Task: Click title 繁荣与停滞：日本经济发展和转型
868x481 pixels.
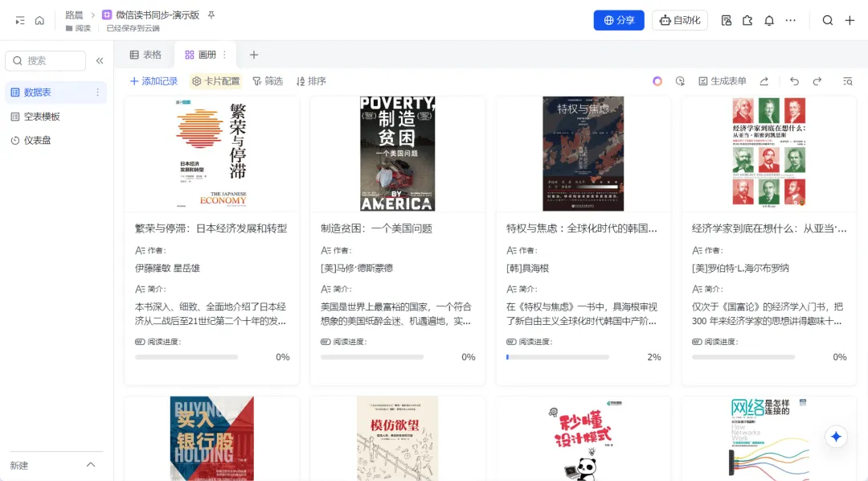Action: pyautogui.click(x=211, y=228)
